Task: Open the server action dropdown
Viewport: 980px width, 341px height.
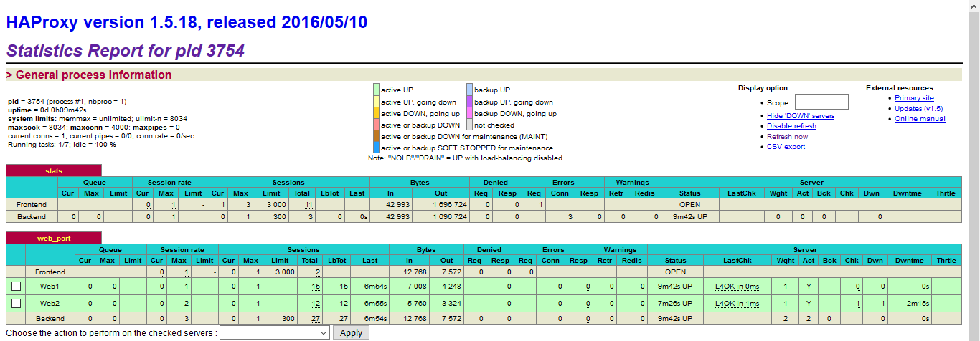Action: point(275,333)
